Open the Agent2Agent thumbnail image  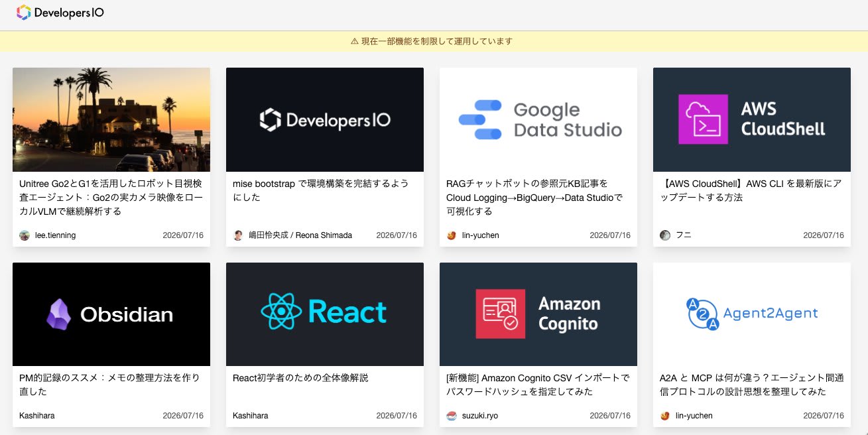(752, 314)
